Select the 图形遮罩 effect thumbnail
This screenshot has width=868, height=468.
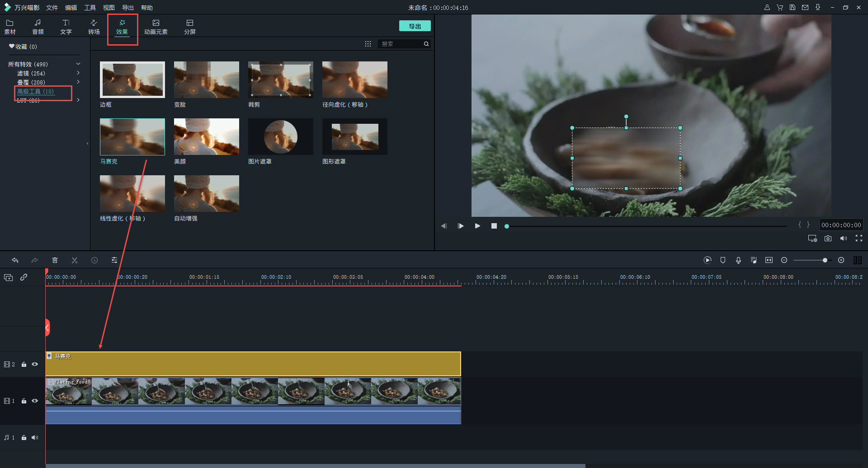(x=354, y=137)
